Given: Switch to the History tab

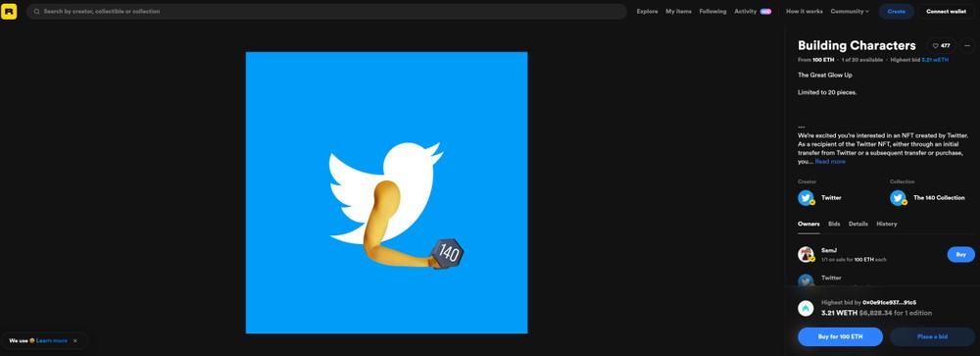Looking at the screenshot, I should coord(886,224).
